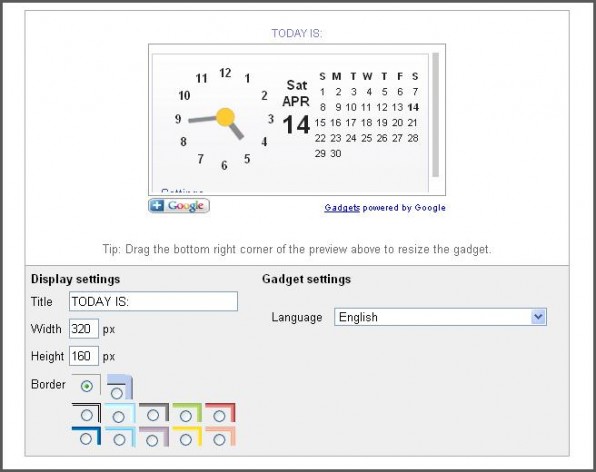Viewport: 596px width, 472px height.
Task: Select the black outline border style
Action: tap(87, 415)
